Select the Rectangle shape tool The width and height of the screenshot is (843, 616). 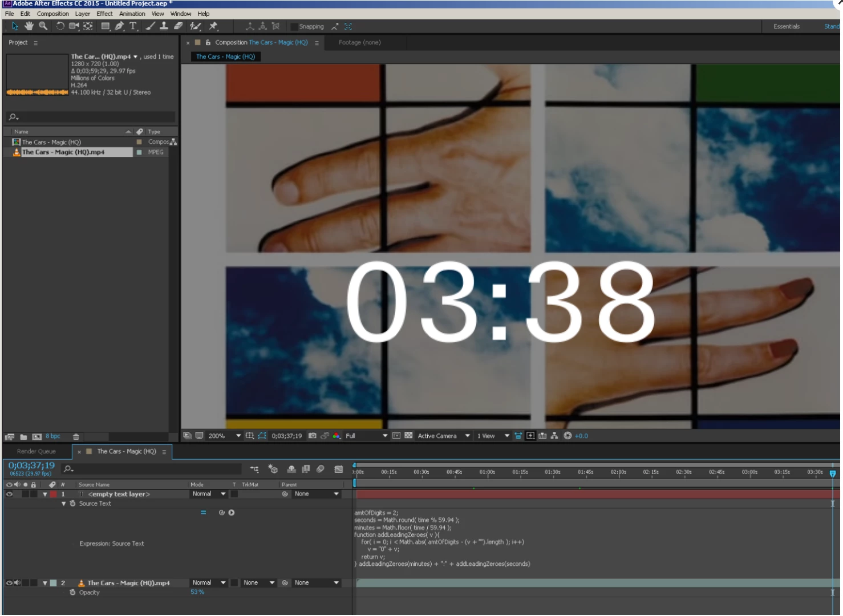click(106, 26)
